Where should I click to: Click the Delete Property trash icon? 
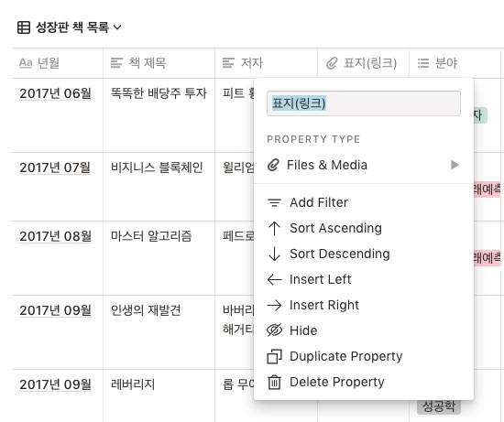(x=274, y=382)
